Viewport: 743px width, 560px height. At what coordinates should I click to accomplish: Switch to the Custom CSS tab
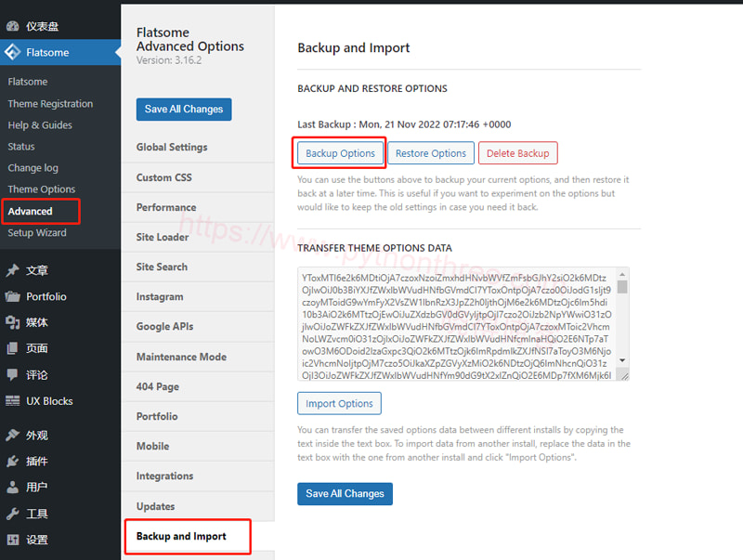point(198,177)
